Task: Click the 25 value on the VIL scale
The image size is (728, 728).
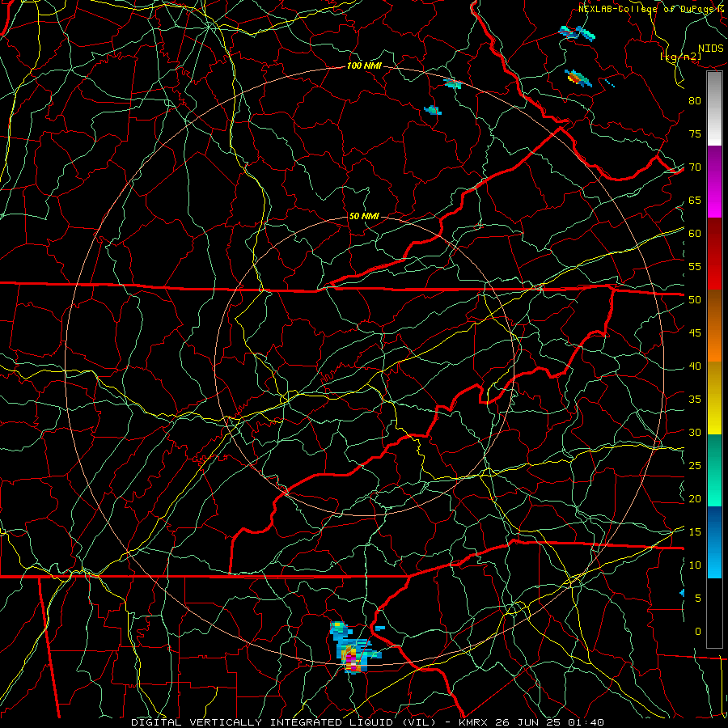Action: 695,466
